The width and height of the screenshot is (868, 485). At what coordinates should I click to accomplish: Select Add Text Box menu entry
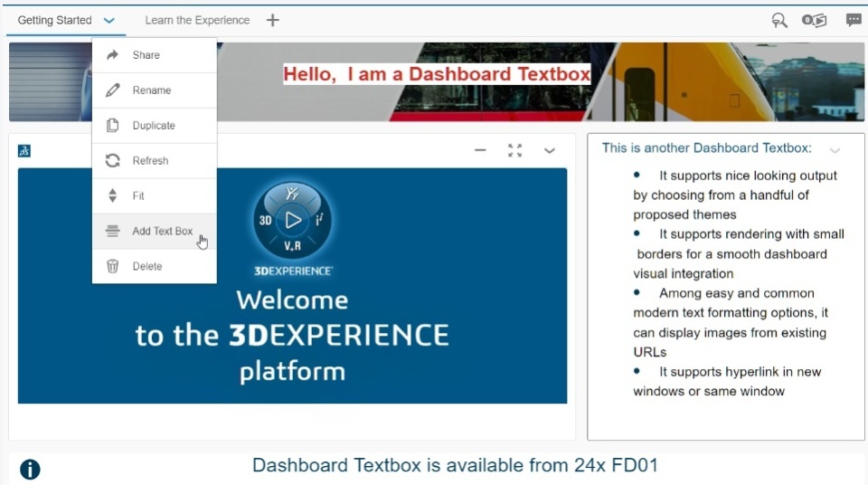pos(155,231)
